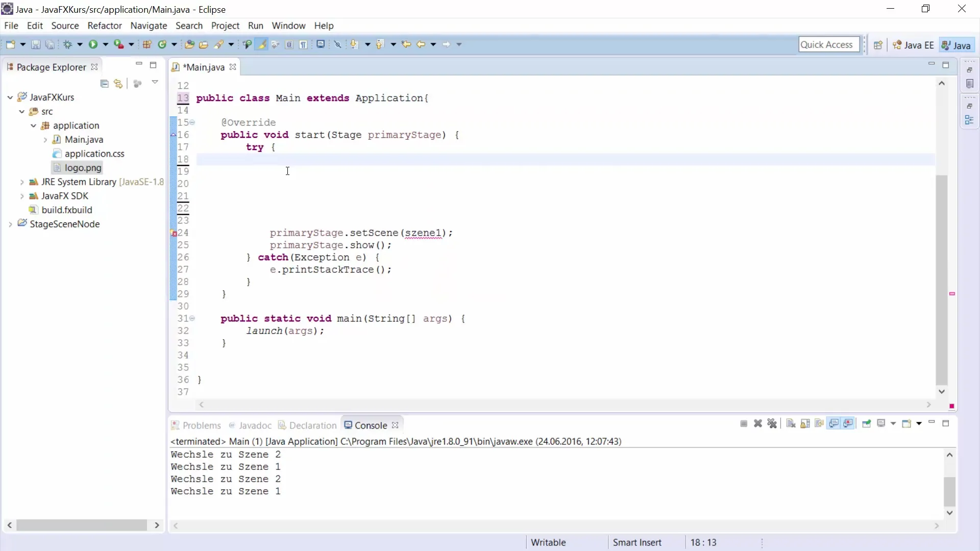This screenshot has height=551, width=980.
Task: Select build.fxbuild file in tree
Action: point(67,210)
